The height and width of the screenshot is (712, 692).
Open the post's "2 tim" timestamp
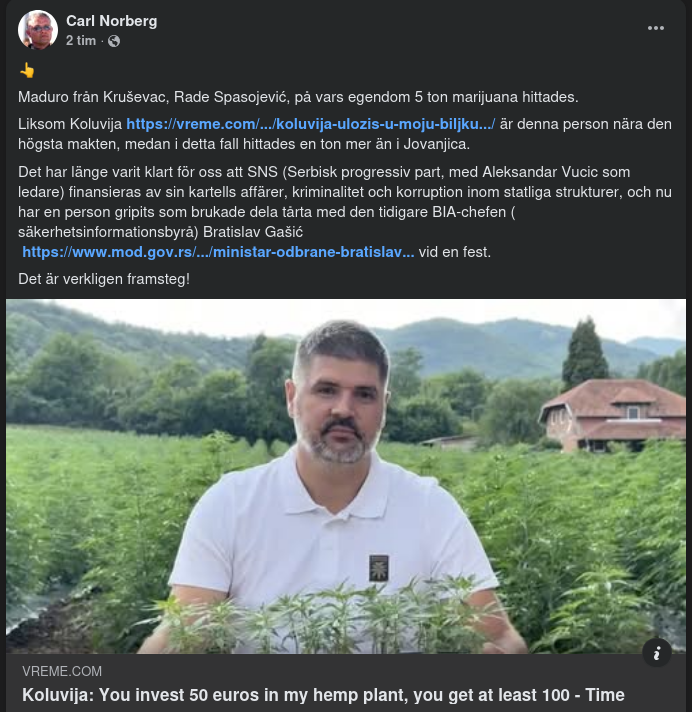click(x=81, y=41)
